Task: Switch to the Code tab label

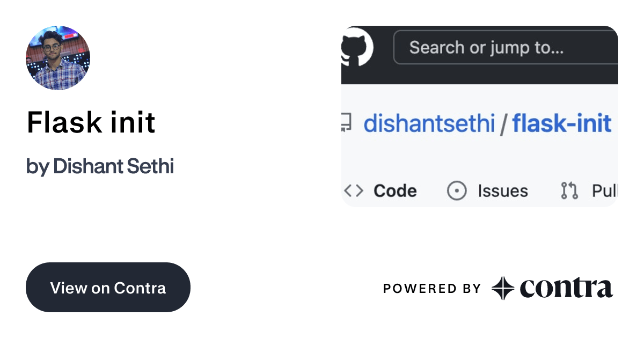Action: (395, 191)
